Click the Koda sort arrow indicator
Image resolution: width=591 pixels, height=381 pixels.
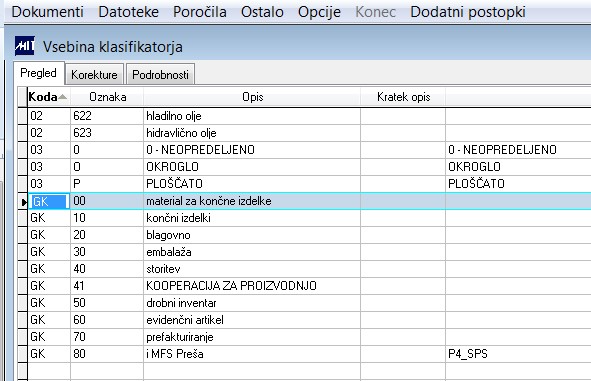(63, 97)
